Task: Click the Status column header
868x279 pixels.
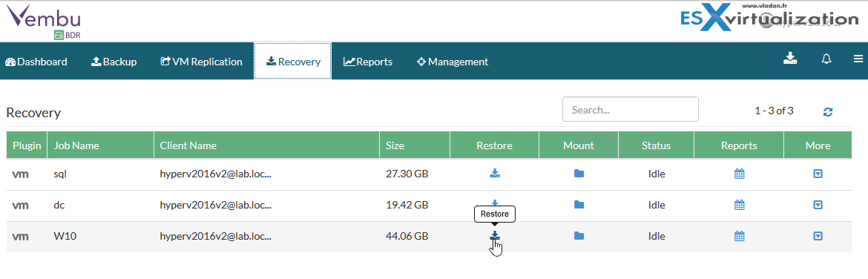Action: [656, 145]
